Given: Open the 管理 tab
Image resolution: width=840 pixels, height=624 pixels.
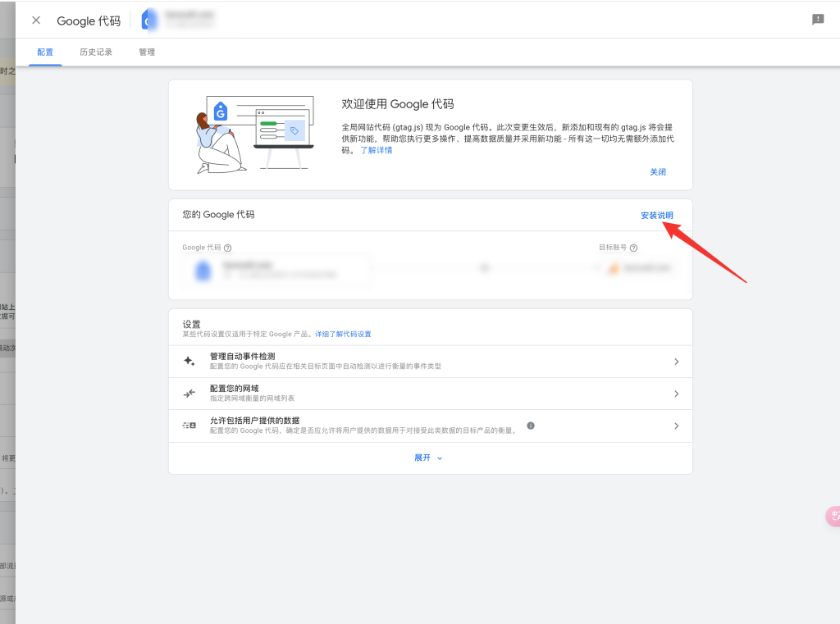Looking at the screenshot, I should pos(147,52).
